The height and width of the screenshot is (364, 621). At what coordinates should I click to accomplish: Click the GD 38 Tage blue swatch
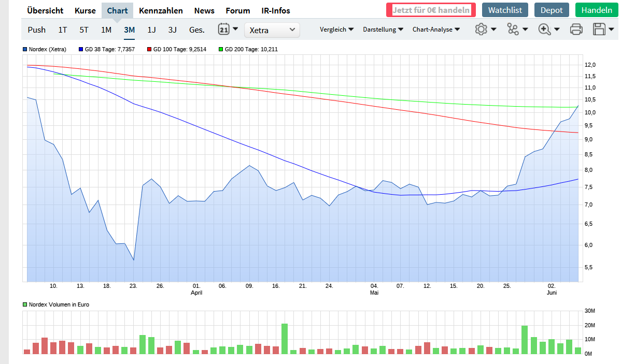(81, 50)
